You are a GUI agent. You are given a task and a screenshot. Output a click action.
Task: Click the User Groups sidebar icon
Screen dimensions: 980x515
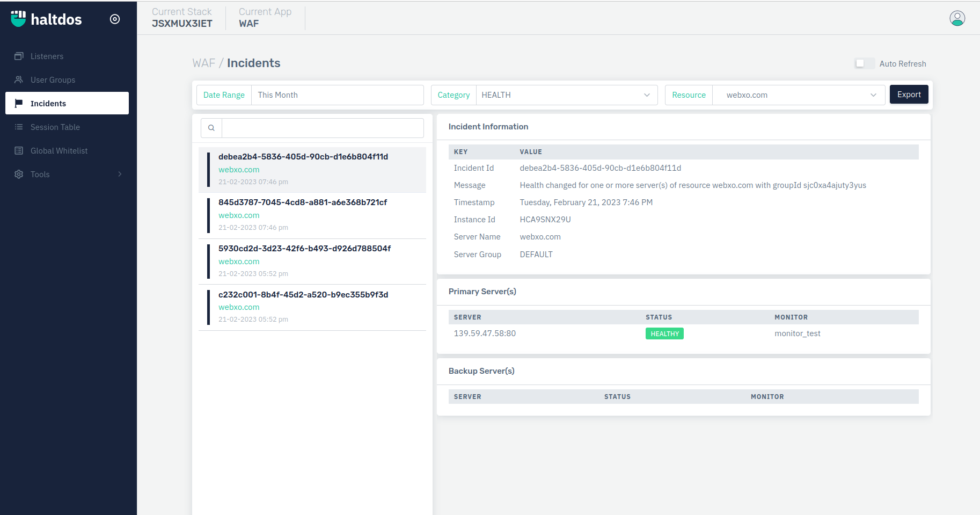tap(19, 80)
